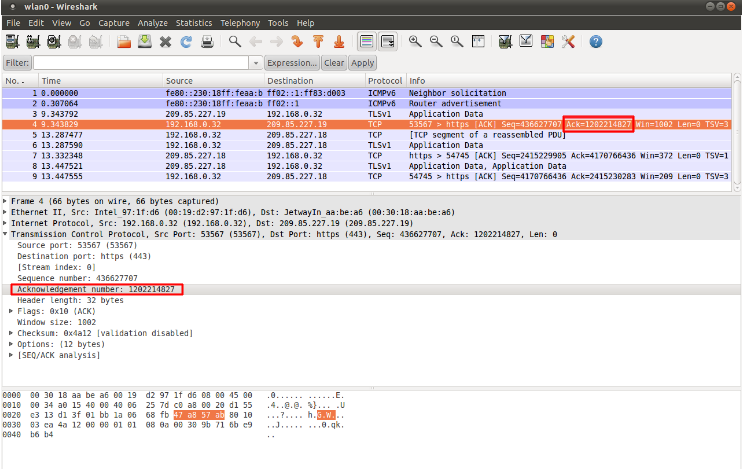This screenshot has height=469, width=743.
Task: Click the Zoom in icon
Action: (415, 42)
